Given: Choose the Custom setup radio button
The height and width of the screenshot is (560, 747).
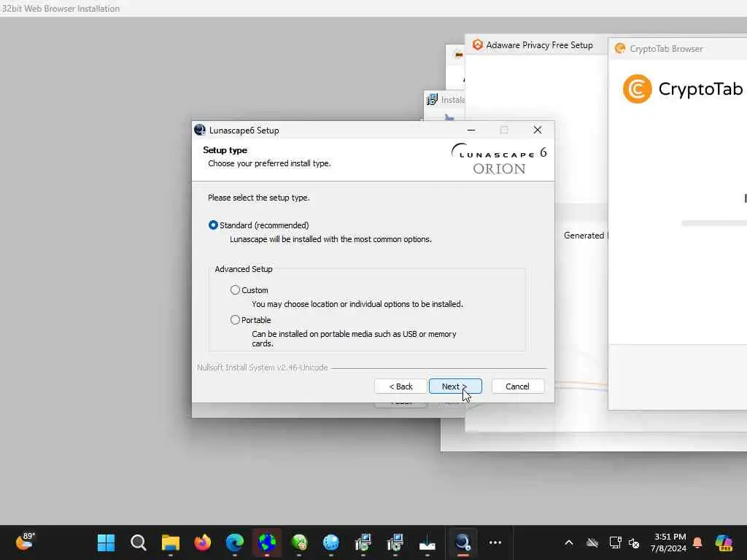Looking at the screenshot, I should coord(235,290).
